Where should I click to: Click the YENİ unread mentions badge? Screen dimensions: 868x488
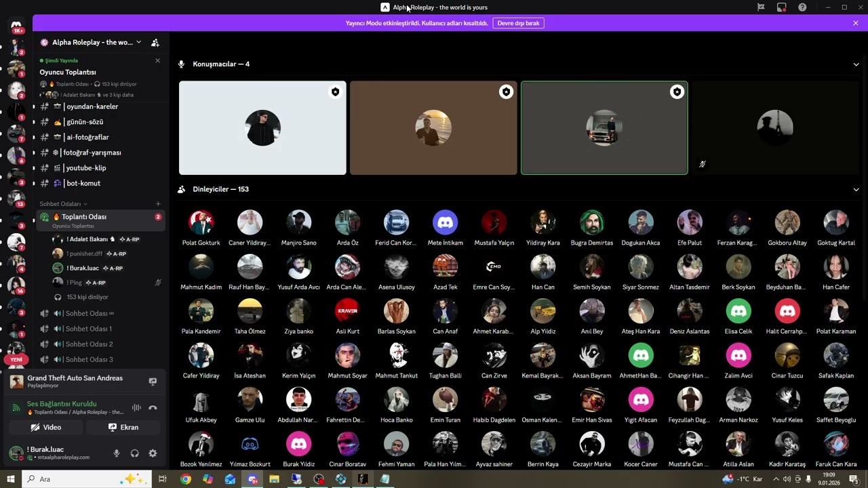pos(16,359)
